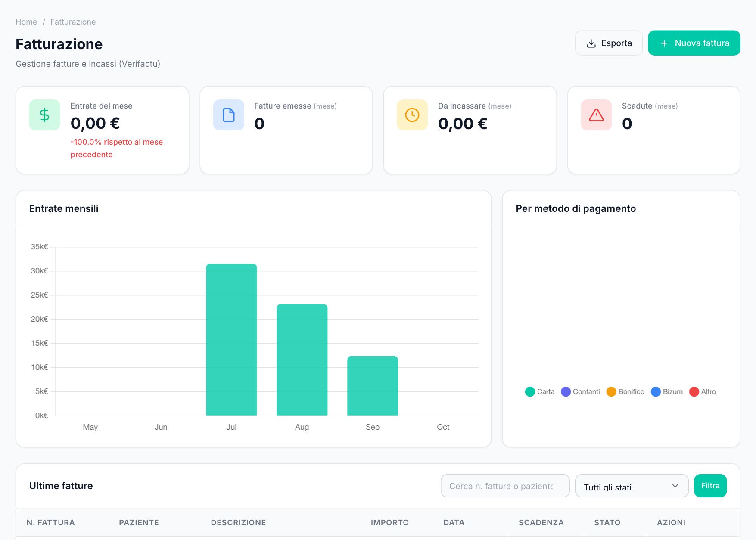
Task: Toggle the Carta legend dot
Action: 530,392
